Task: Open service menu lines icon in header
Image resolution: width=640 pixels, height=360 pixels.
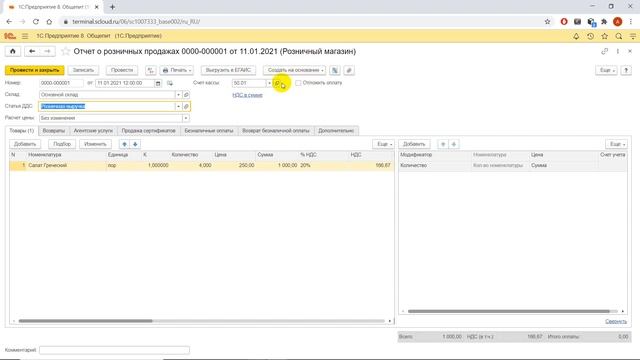Action: point(633,36)
